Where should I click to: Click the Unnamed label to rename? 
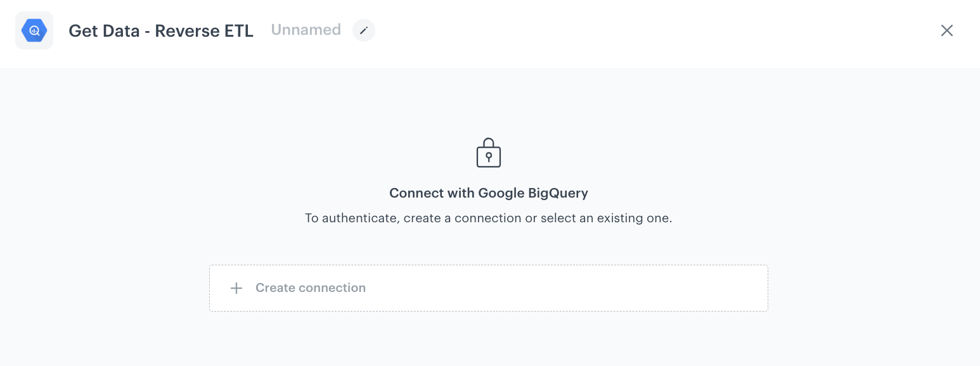click(306, 30)
